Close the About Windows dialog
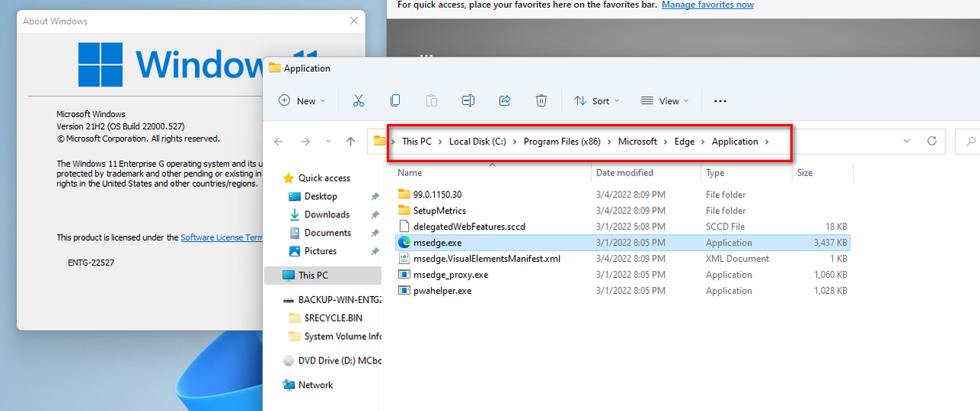 click(x=354, y=21)
